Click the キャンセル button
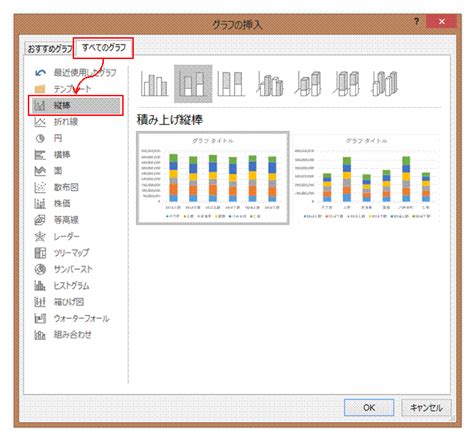Image resolution: width=474 pixels, height=444 pixels. click(x=426, y=407)
